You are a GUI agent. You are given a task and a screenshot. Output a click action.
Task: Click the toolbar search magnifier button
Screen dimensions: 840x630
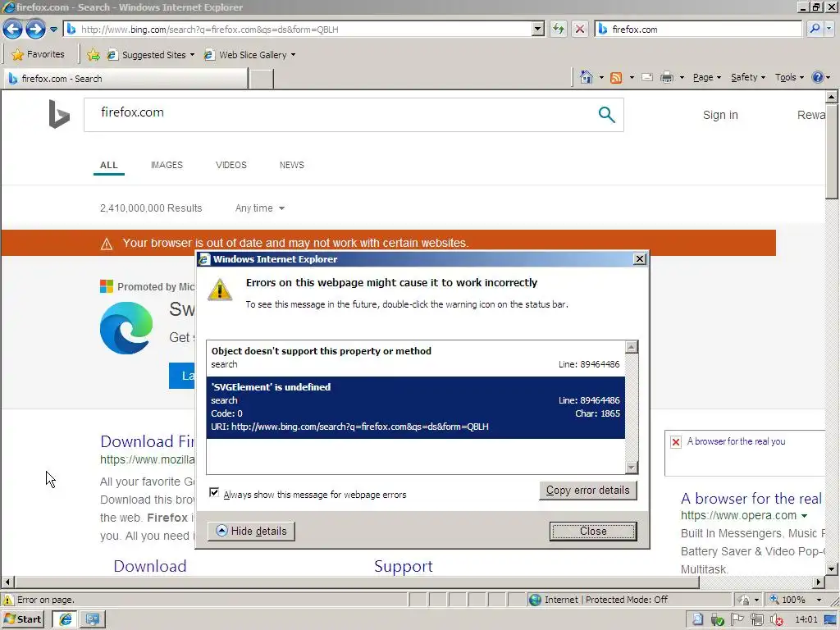[815, 29]
